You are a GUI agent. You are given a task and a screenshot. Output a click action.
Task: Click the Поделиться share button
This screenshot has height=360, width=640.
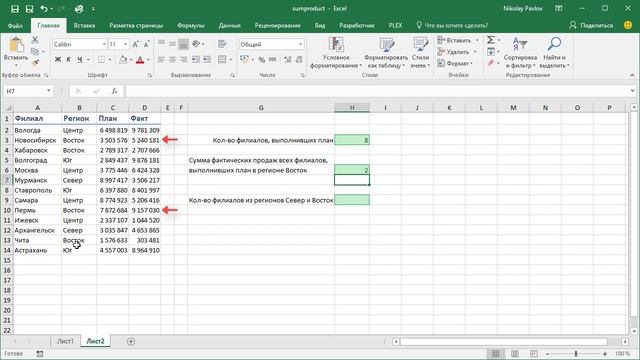tap(591, 25)
